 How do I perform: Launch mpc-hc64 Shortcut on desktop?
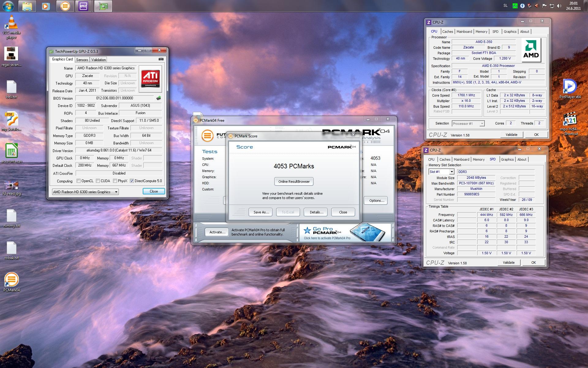(x=570, y=124)
